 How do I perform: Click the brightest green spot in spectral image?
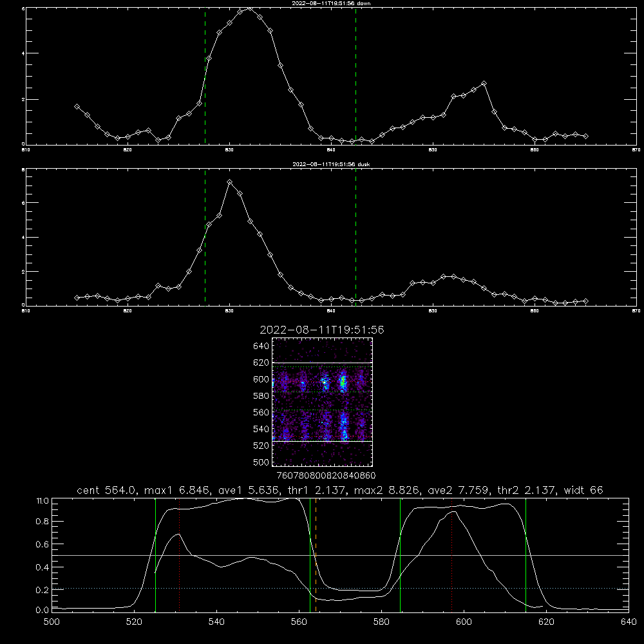(343, 383)
